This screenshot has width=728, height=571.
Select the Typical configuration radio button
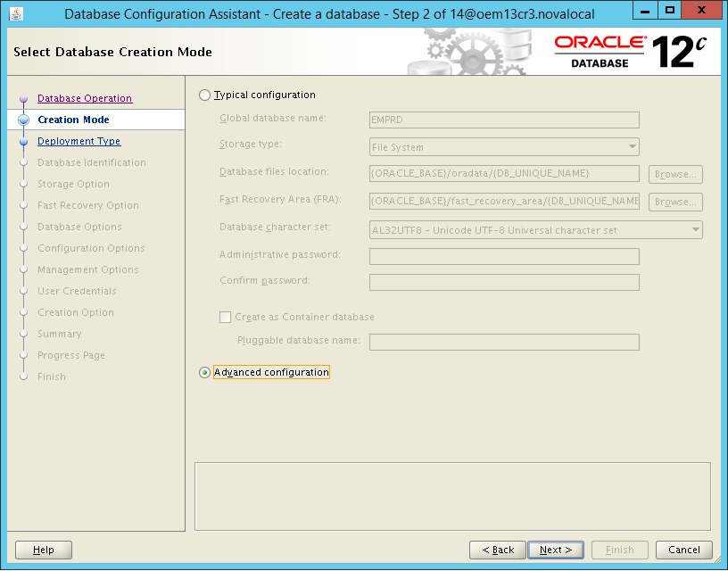204,95
